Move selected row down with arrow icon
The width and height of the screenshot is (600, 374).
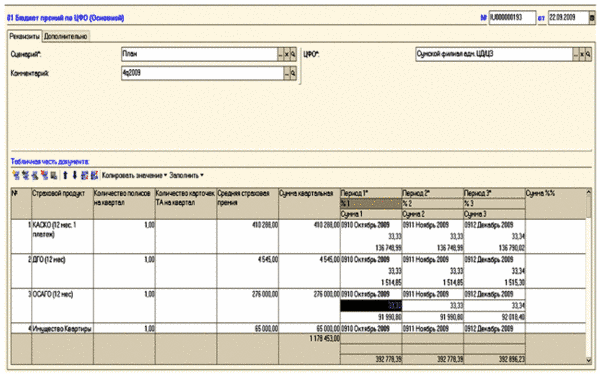pos(75,175)
